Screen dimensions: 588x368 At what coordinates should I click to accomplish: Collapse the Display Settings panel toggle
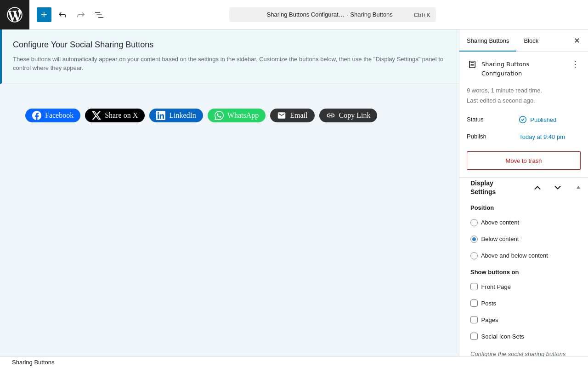coord(578,187)
